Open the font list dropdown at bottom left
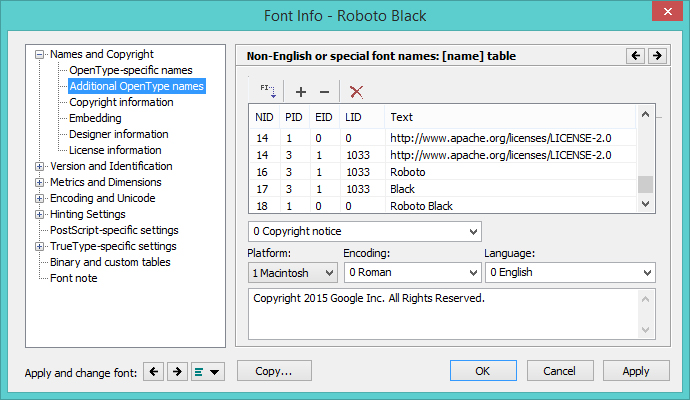 click(209, 372)
